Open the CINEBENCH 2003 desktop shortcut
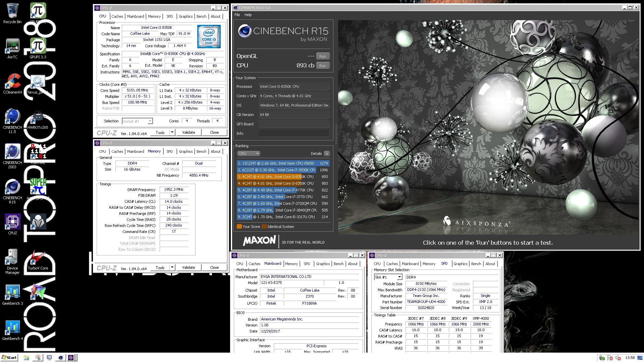644x362 pixels. pyautogui.click(x=12, y=156)
